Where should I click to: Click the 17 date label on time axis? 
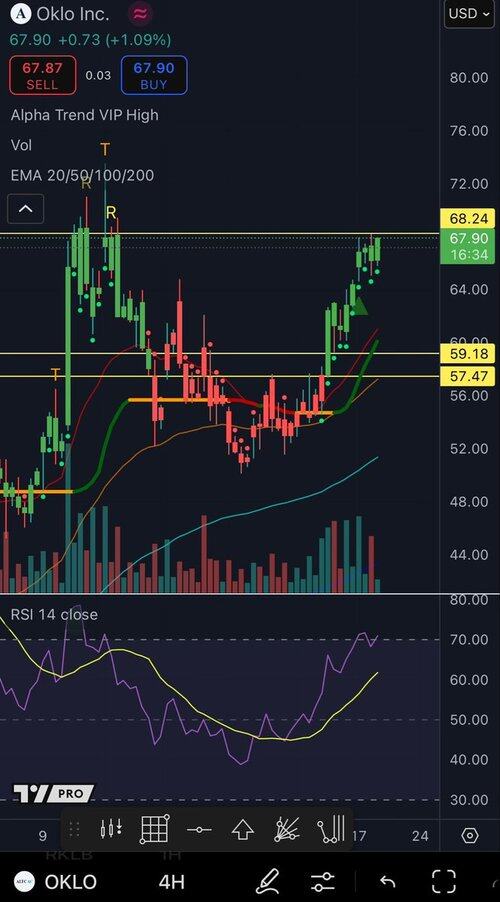tap(358, 835)
